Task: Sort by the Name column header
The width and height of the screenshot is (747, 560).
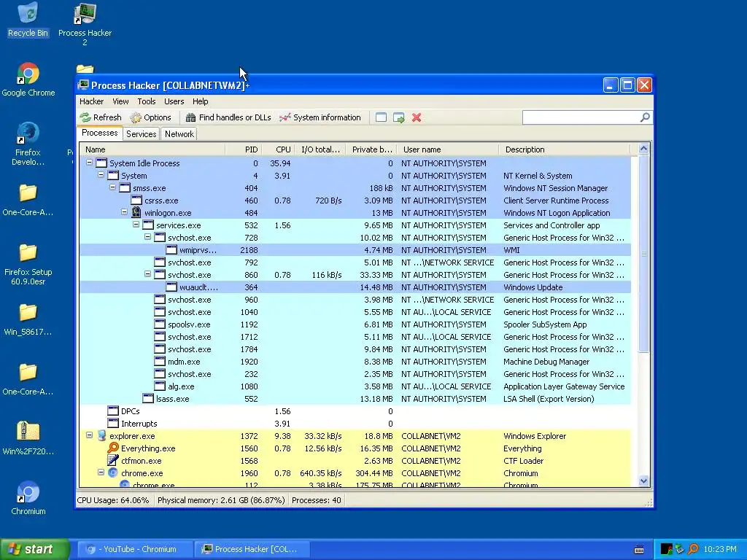Action: 152,149
